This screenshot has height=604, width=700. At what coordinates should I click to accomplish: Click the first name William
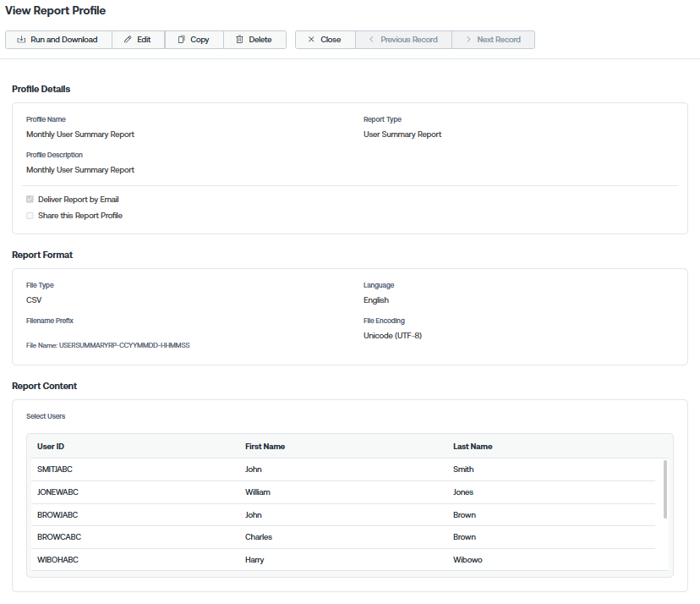click(258, 492)
